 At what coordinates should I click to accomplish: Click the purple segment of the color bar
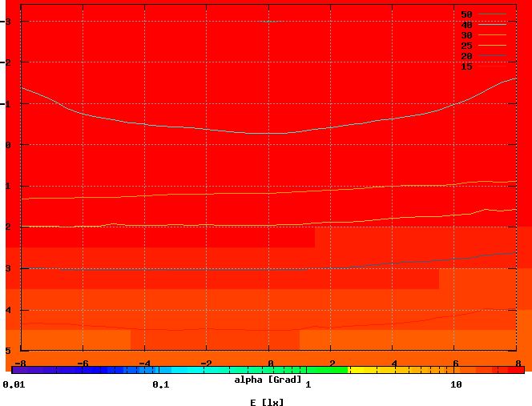[x=32, y=370]
